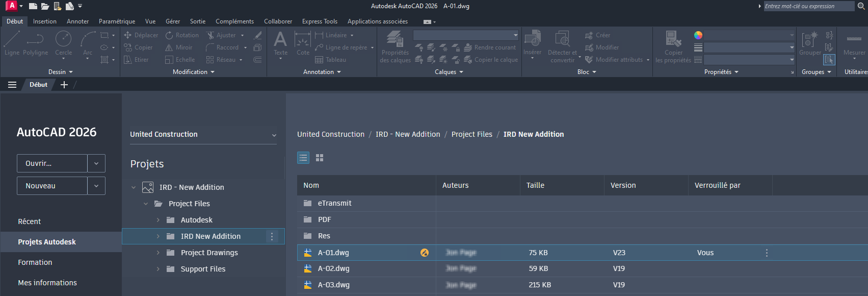Click the Grouper tool
The image size is (868, 296).
(810, 43)
